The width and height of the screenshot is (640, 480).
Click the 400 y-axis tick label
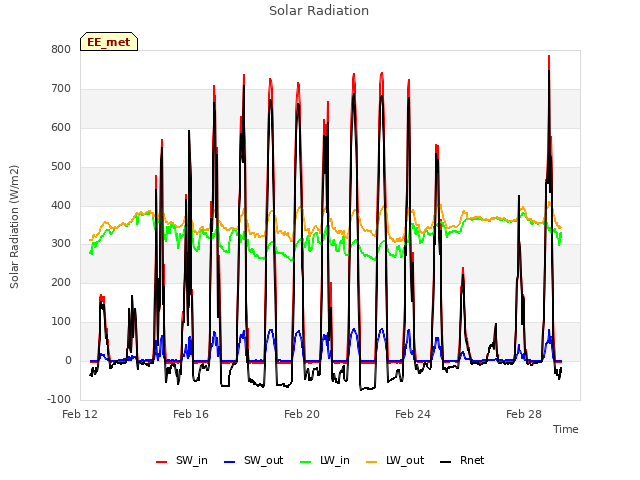tap(61, 205)
